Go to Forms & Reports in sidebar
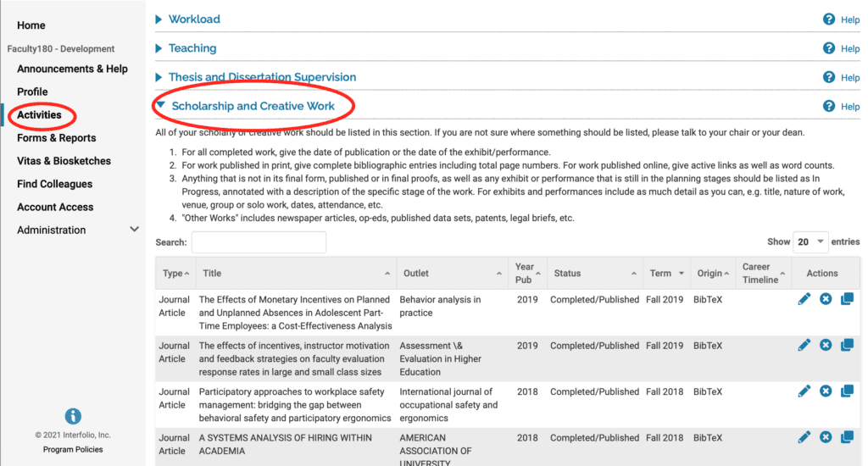868x466 pixels. pos(57,138)
